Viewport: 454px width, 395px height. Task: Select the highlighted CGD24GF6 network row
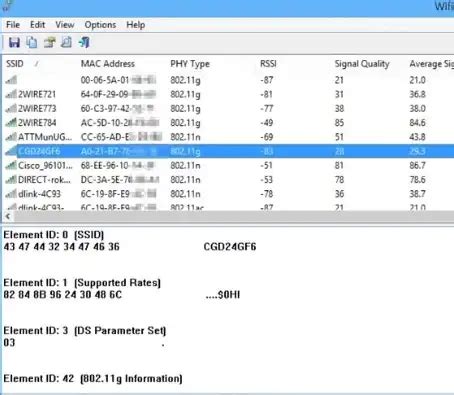click(x=228, y=151)
